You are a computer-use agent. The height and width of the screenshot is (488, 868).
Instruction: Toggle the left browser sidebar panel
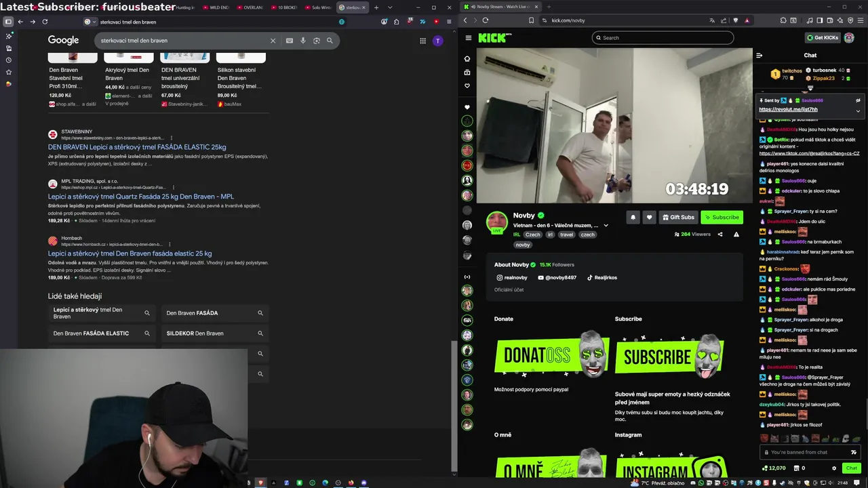click(x=8, y=22)
